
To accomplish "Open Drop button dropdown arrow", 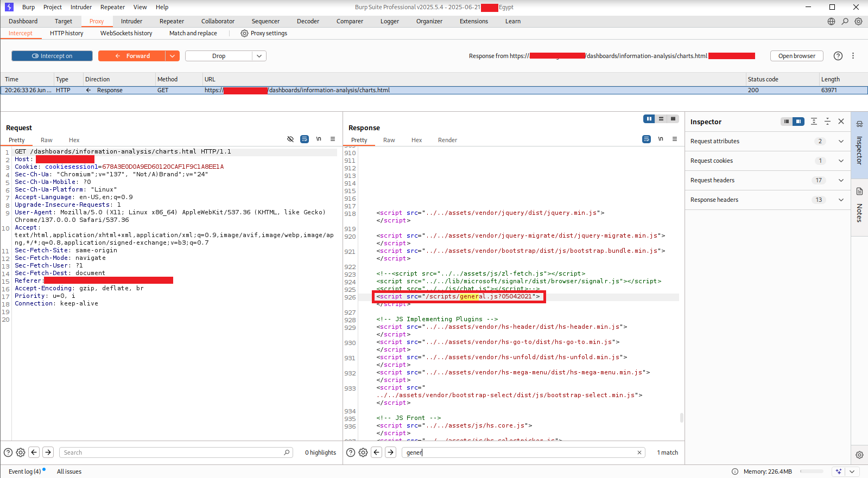I will click(x=259, y=56).
